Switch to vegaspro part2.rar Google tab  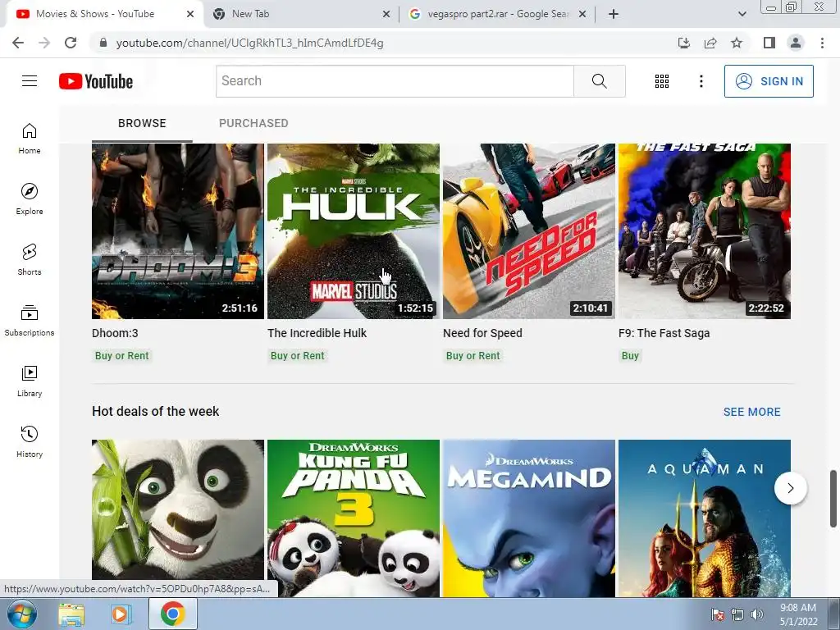[x=497, y=14]
